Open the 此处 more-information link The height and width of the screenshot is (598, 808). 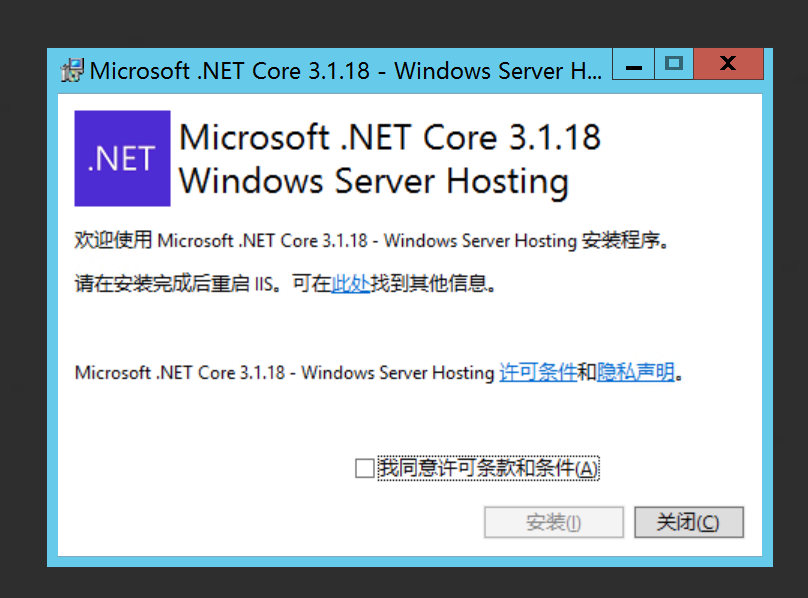[x=350, y=284]
